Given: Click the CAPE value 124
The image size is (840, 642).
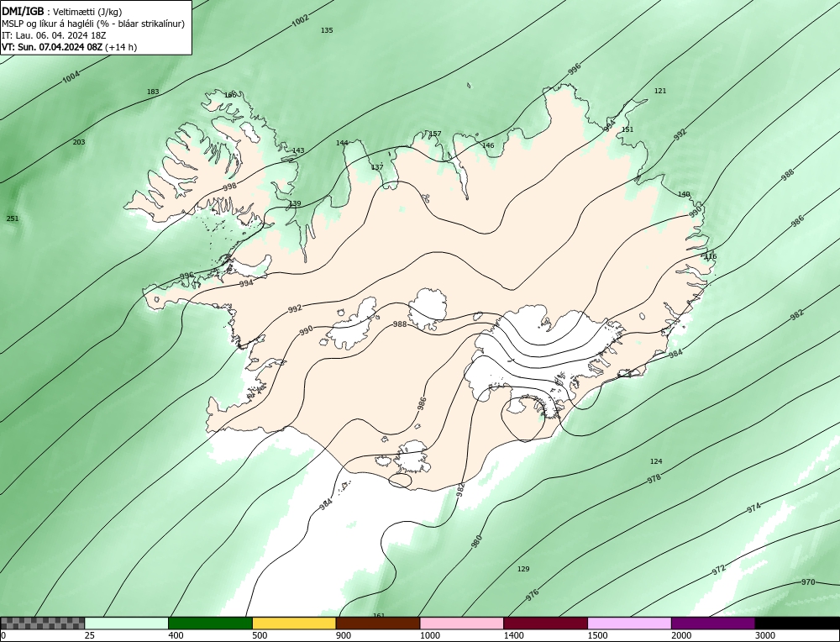Looking at the screenshot, I should point(656,460).
